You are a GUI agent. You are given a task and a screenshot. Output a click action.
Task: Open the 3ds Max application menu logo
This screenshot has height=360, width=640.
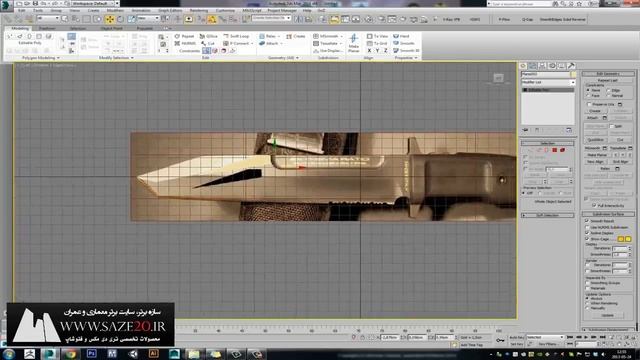pos(6,5)
